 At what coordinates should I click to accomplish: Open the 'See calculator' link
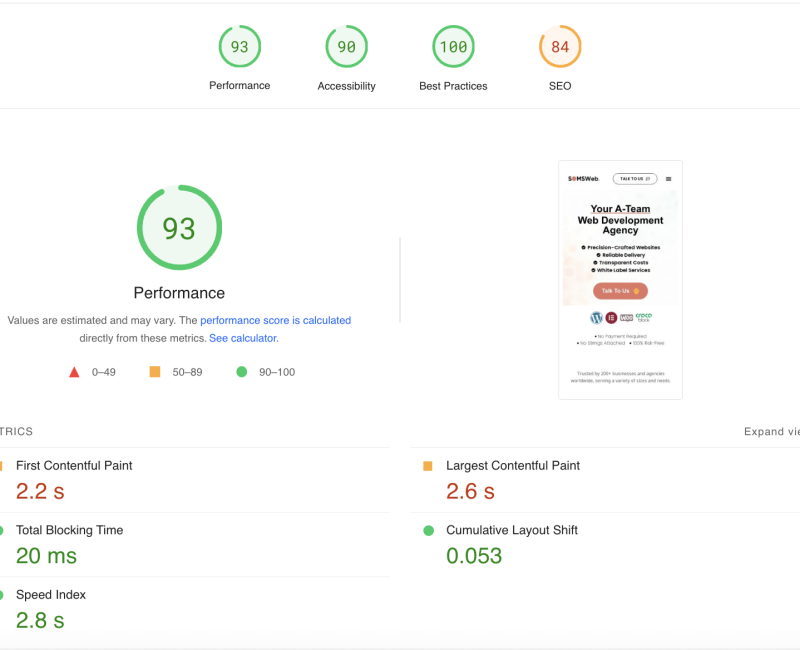coord(242,338)
